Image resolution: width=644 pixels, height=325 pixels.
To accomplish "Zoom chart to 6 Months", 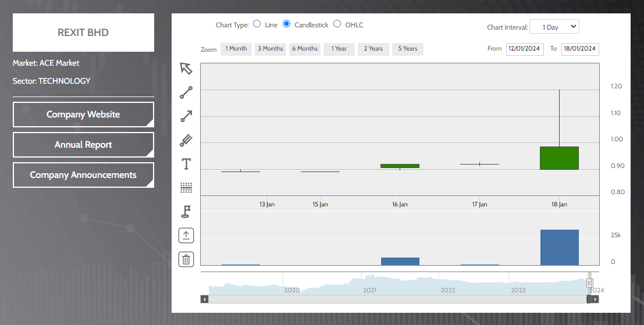I will (x=305, y=49).
